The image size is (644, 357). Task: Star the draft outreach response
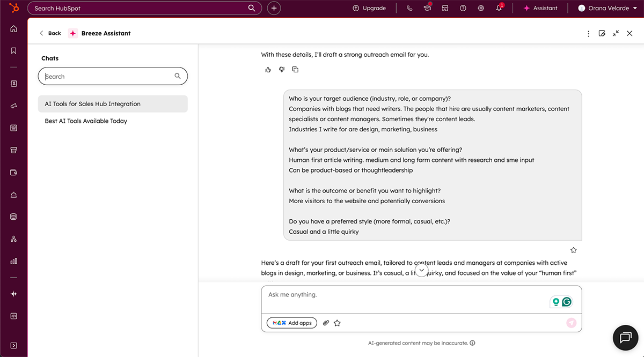coord(573,250)
